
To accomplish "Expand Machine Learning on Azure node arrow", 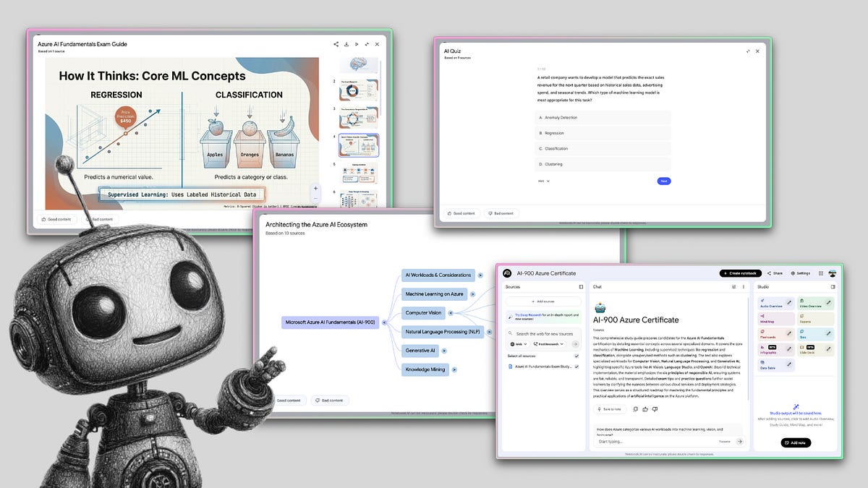I will point(472,294).
